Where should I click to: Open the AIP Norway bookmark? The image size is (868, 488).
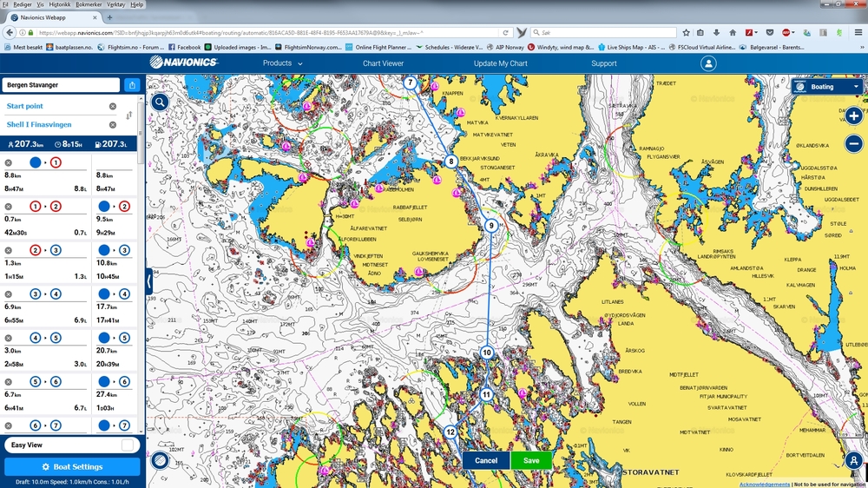pyautogui.click(x=505, y=48)
